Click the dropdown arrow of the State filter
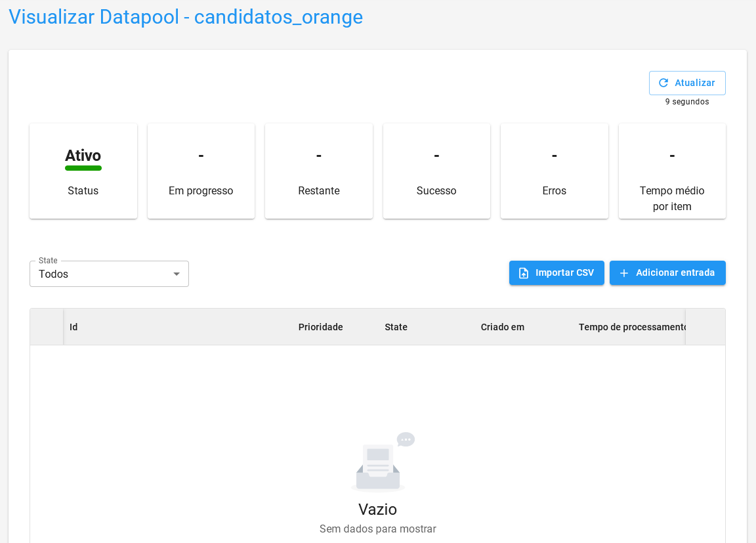 [176, 274]
